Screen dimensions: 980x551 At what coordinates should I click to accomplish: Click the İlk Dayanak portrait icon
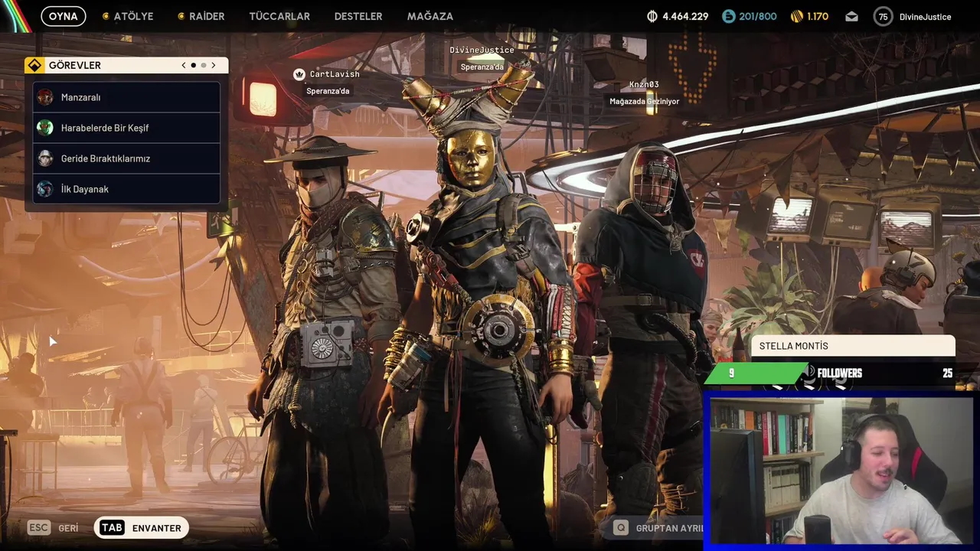45,189
